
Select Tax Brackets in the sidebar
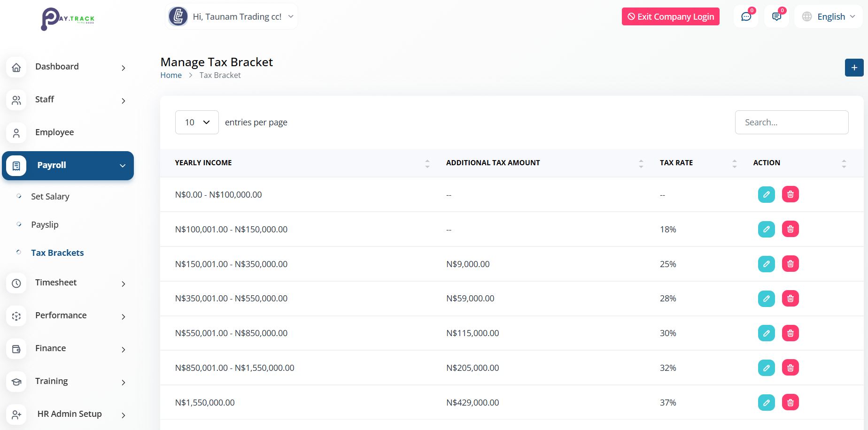click(x=57, y=253)
